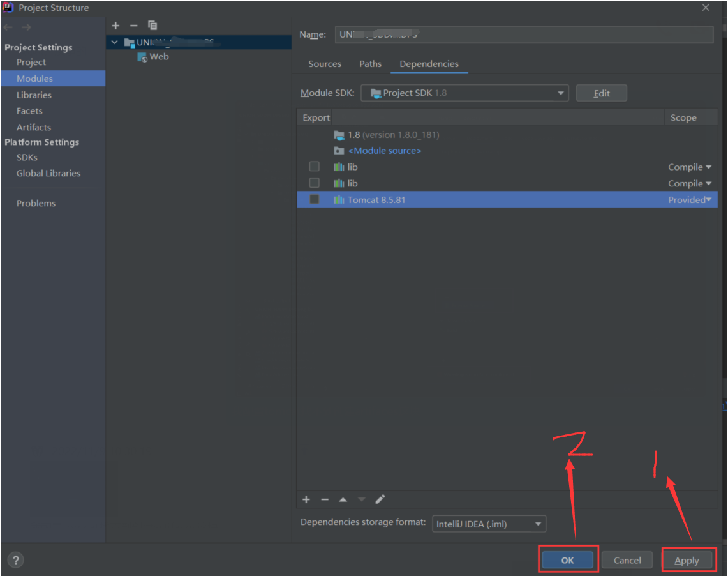The height and width of the screenshot is (576, 728).
Task: Focus the module Name input field
Action: click(524, 34)
